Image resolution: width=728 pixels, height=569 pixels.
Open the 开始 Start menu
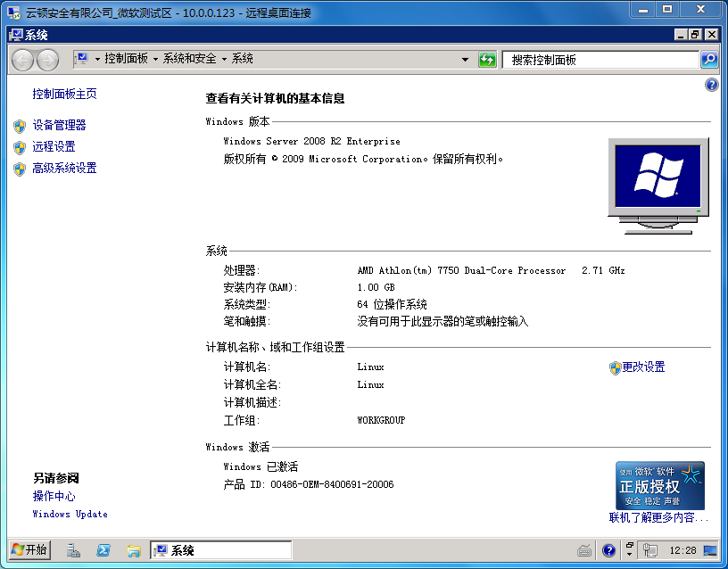pyautogui.click(x=29, y=549)
